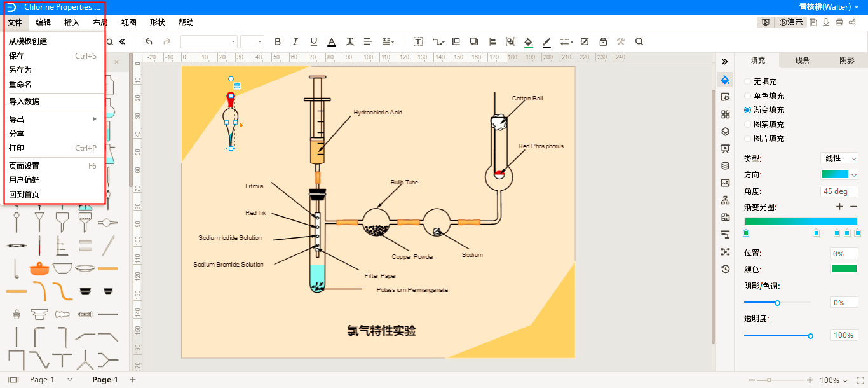Open the 编辑 (Edit) menu

[x=43, y=22]
